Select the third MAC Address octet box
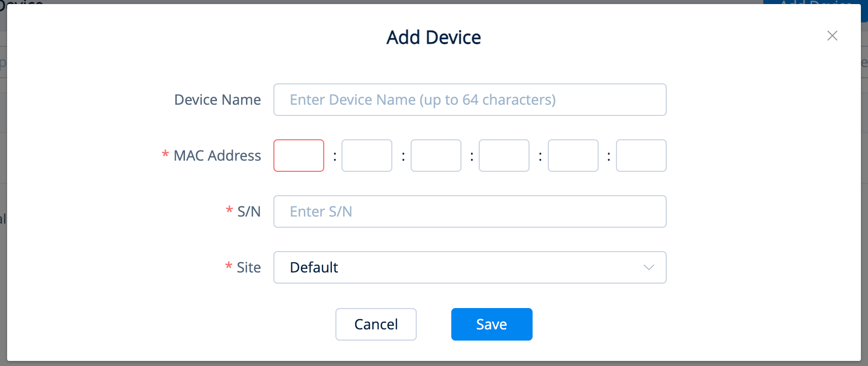 click(436, 156)
